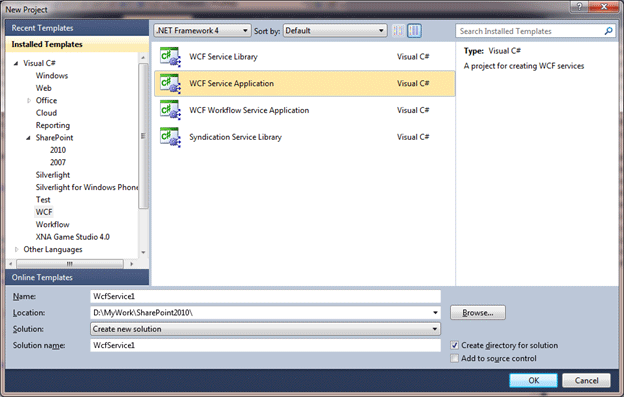The image size is (624, 397).
Task: Click 'Syndication Service Library' template name
Action: click(x=235, y=137)
